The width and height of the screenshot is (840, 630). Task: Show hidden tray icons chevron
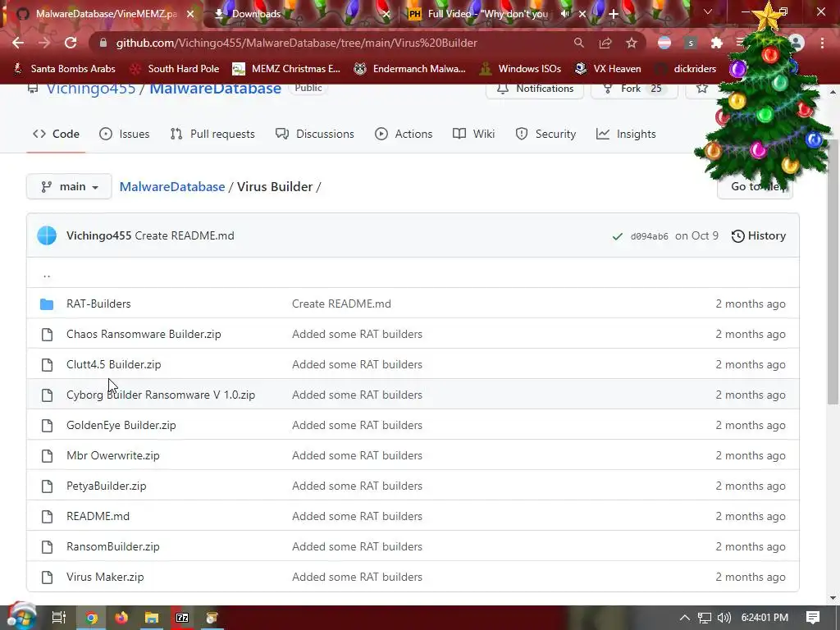coord(685,618)
